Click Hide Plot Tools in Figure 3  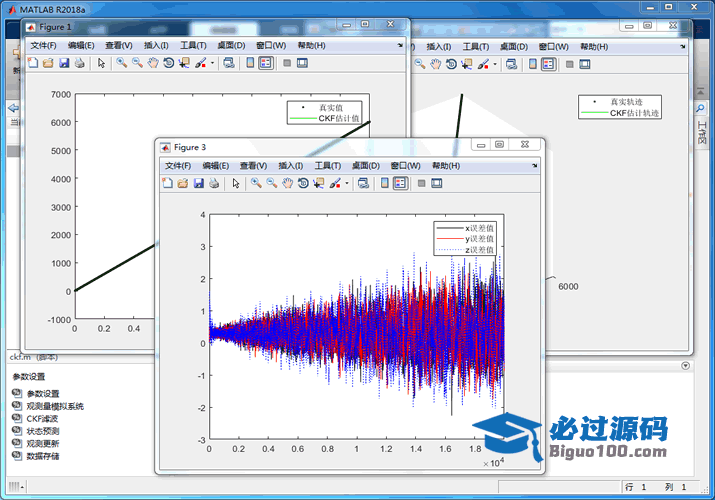(421, 183)
